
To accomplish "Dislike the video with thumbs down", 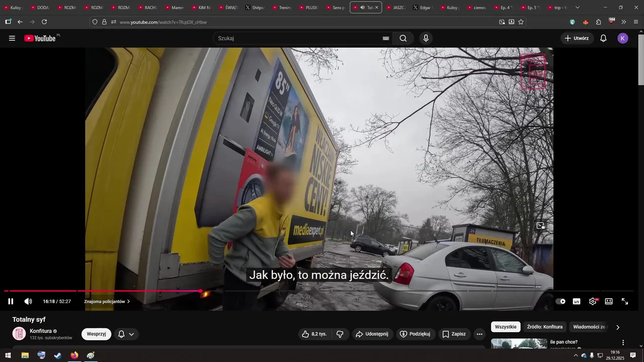I will (340, 334).
